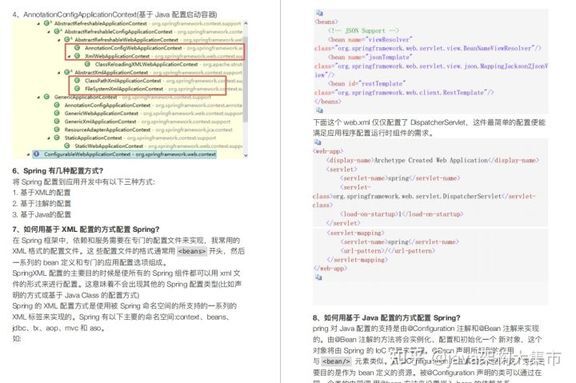Click the highlighted <beans> inline code
The height and width of the screenshot is (383, 576).
(x=192, y=251)
